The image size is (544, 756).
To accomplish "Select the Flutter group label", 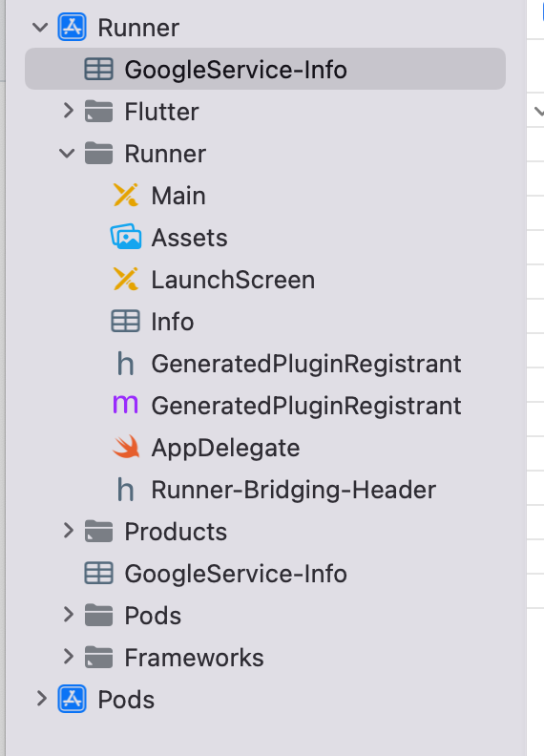I will coord(161,112).
